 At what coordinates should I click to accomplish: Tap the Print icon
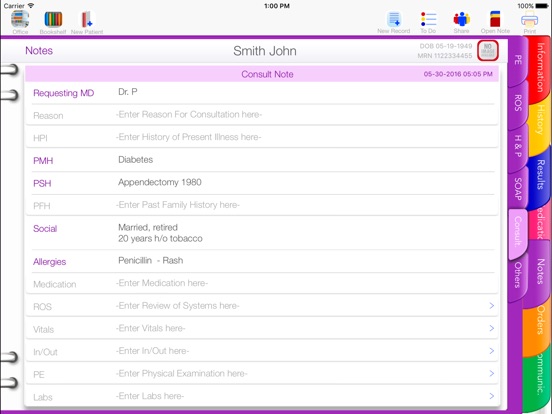(529, 22)
